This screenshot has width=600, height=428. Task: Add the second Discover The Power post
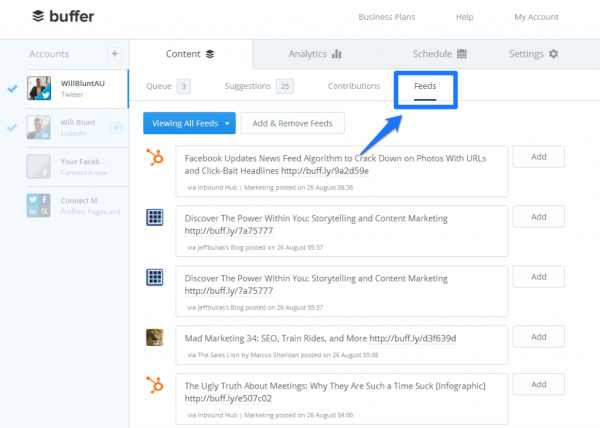tap(538, 277)
